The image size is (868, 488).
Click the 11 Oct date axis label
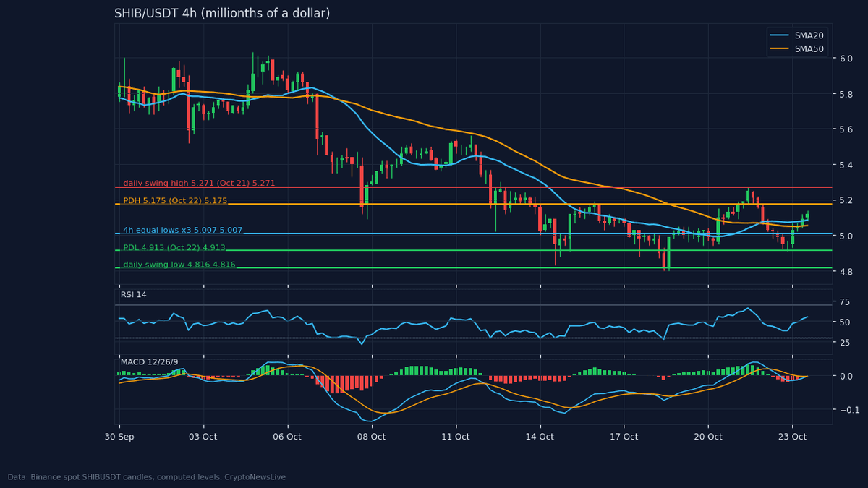[x=456, y=437]
